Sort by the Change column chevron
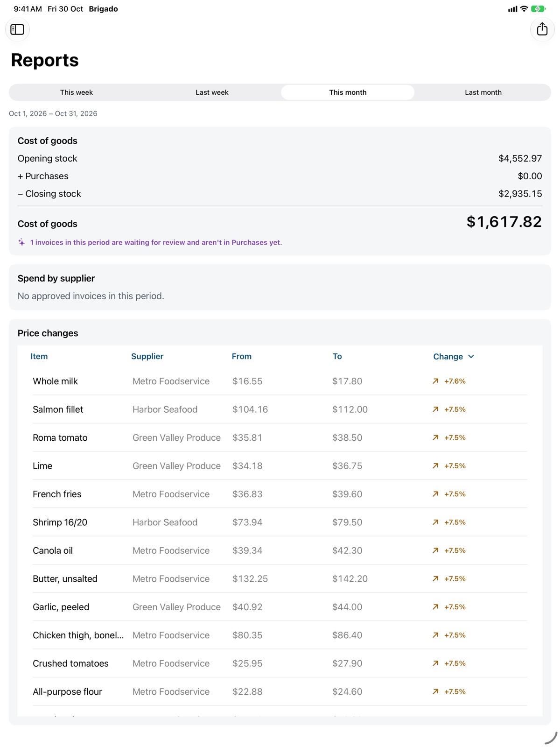The image size is (560, 747). [471, 356]
